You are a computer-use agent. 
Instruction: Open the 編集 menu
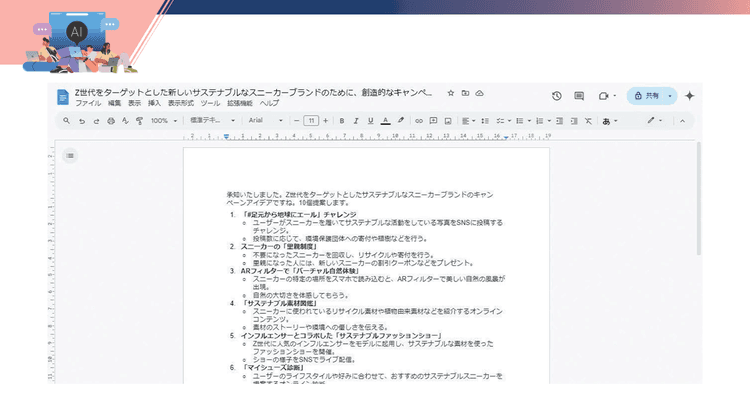click(114, 103)
